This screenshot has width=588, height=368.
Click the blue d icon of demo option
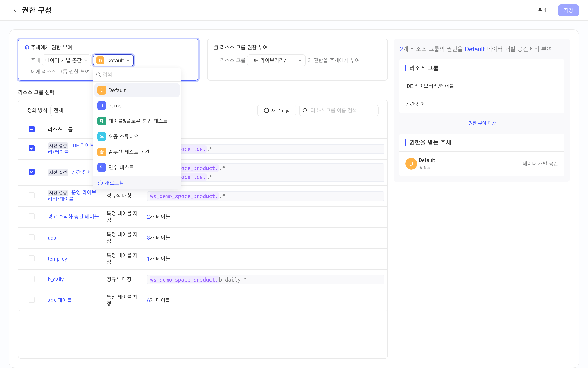point(102,106)
